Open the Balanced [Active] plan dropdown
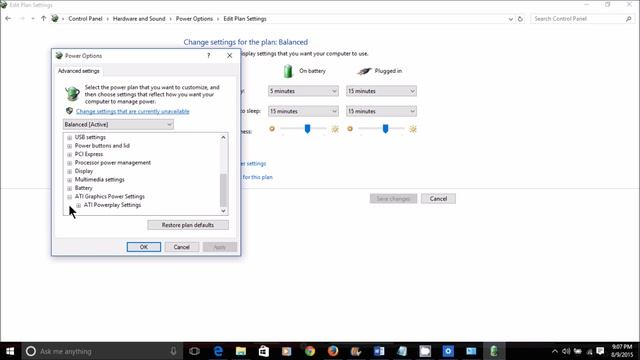The height and width of the screenshot is (360, 640). coord(118,124)
